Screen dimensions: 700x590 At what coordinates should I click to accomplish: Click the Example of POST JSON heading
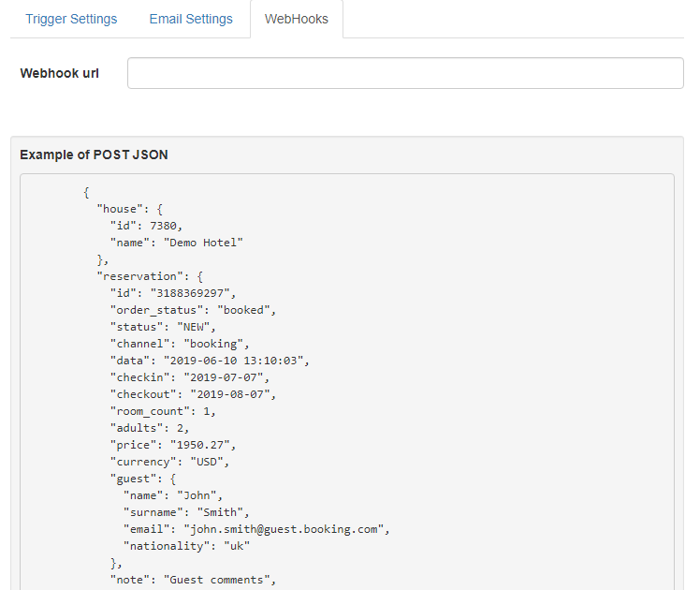(94, 155)
